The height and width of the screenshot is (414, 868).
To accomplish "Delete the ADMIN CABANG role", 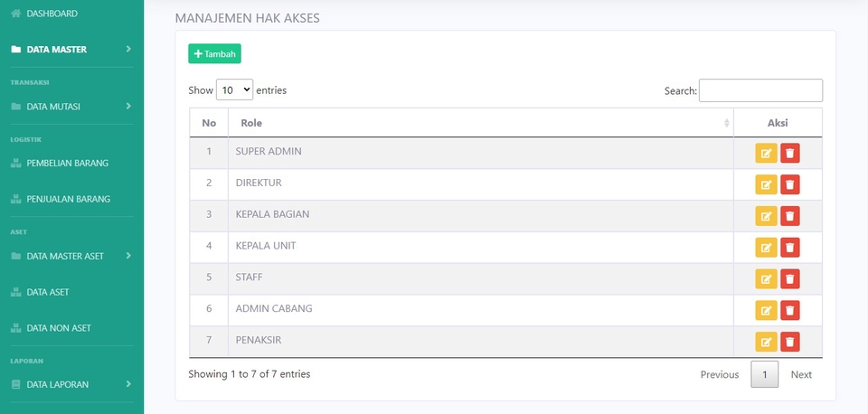I will (x=790, y=311).
